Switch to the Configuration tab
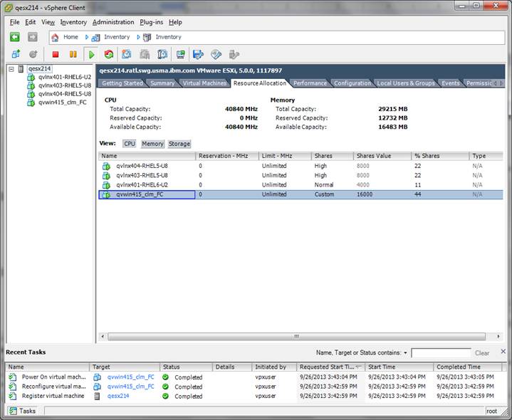The width and height of the screenshot is (512, 420). pyautogui.click(x=352, y=83)
